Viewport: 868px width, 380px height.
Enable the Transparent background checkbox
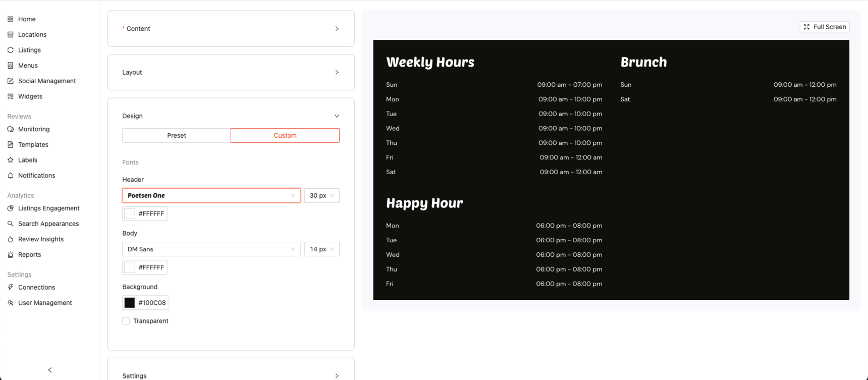(x=126, y=321)
